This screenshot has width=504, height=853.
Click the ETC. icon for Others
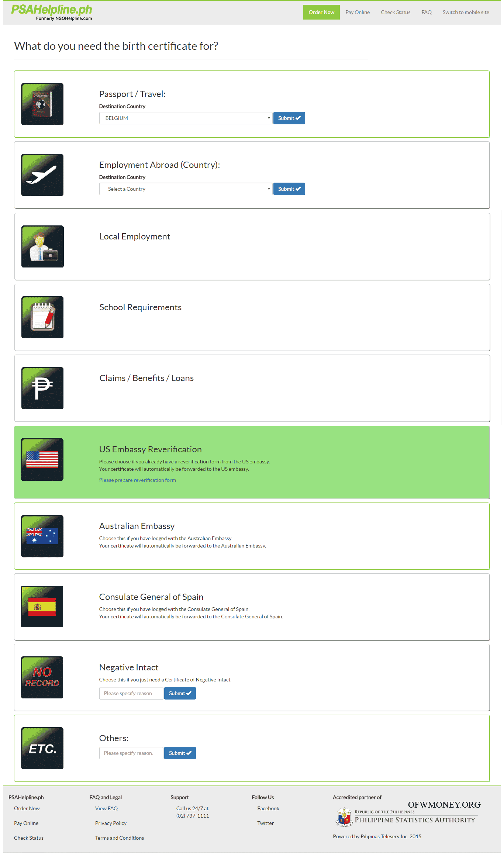point(42,748)
